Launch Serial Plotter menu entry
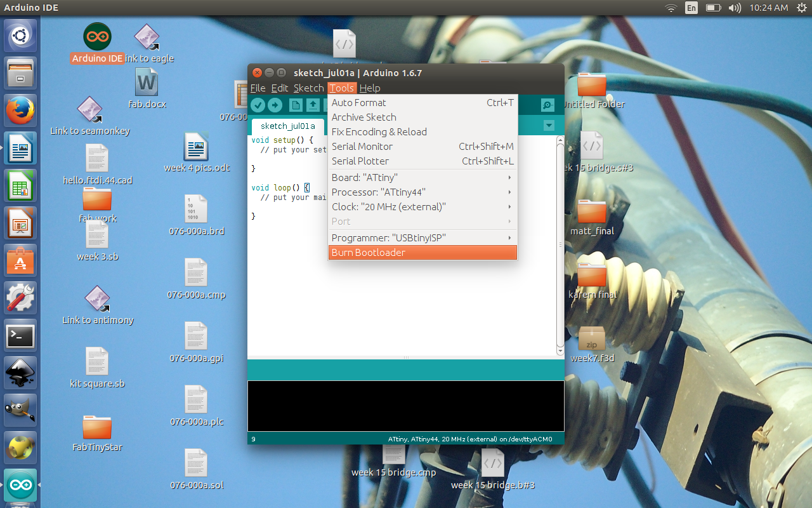 pos(422,161)
